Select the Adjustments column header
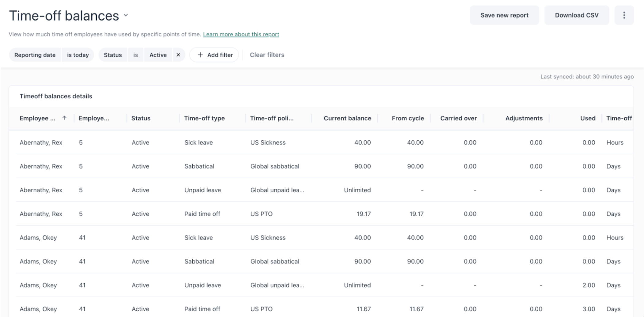 [x=524, y=118]
